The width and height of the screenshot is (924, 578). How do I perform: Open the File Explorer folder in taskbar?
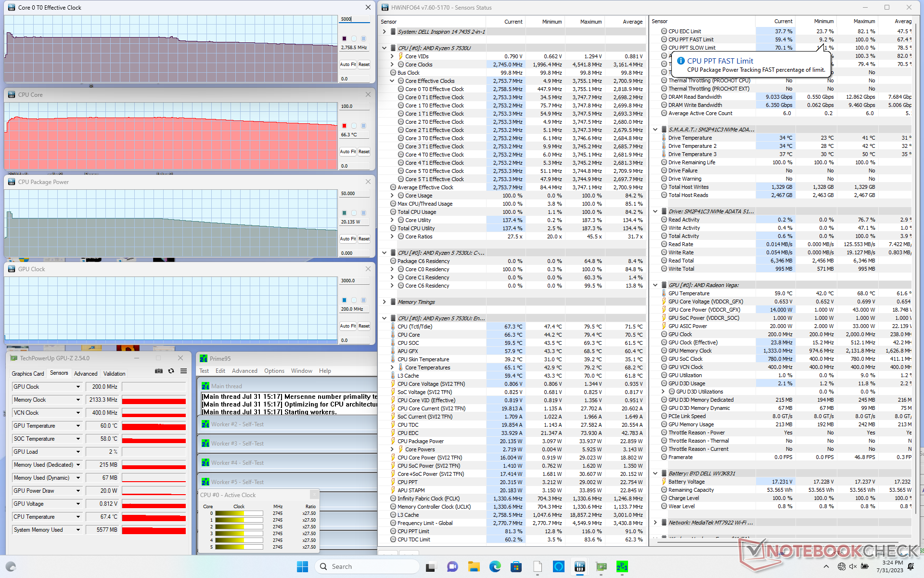(474, 566)
